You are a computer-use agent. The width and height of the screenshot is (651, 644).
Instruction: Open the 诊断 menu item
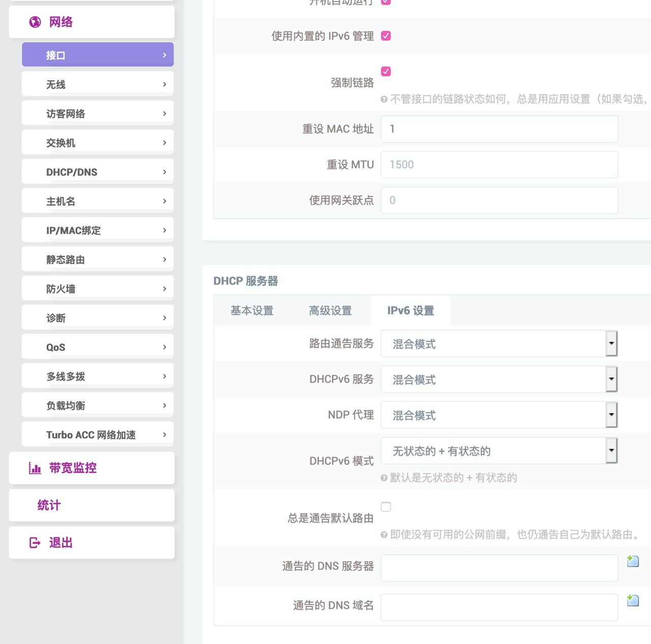(x=98, y=318)
